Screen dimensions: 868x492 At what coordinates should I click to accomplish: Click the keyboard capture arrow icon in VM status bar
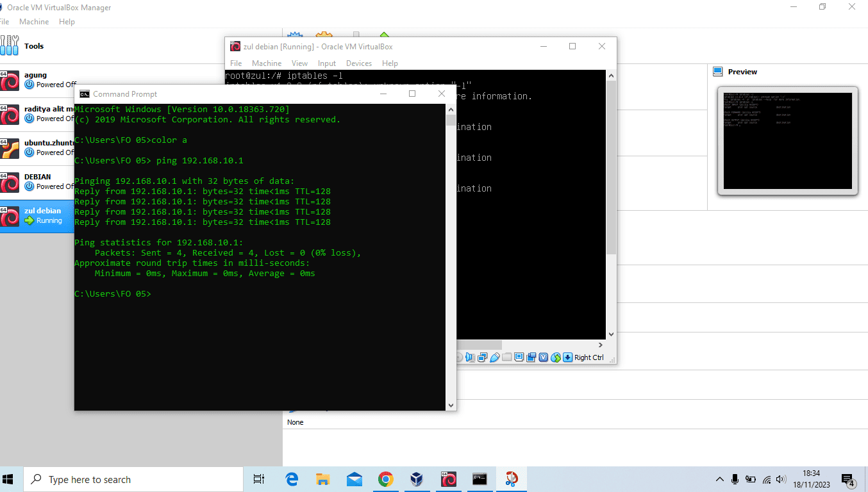(x=567, y=357)
